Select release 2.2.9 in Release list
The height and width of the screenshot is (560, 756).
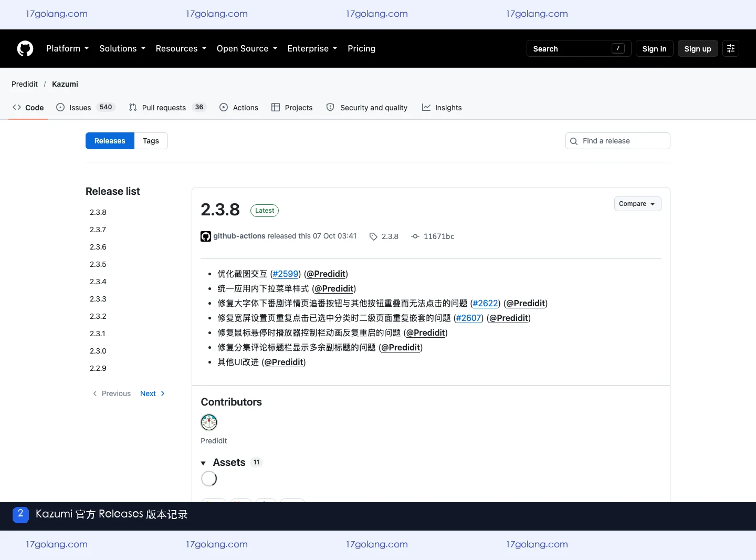click(98, 368)
